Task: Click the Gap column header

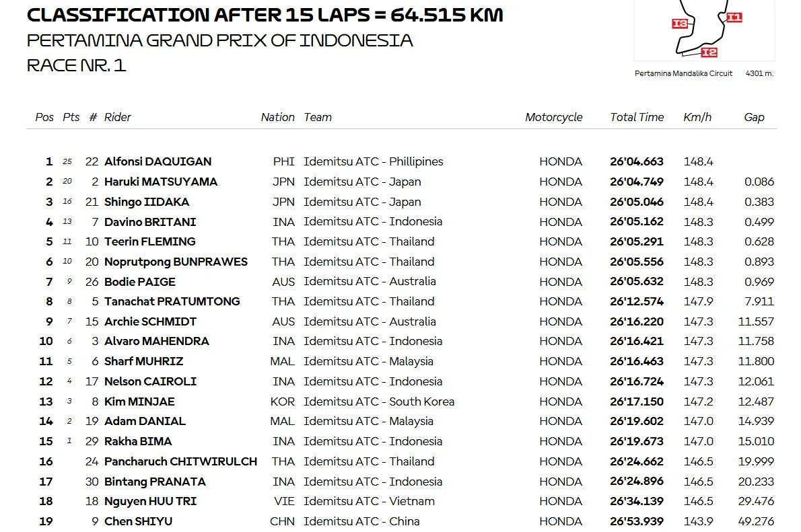Action: [x=754, y=117]
